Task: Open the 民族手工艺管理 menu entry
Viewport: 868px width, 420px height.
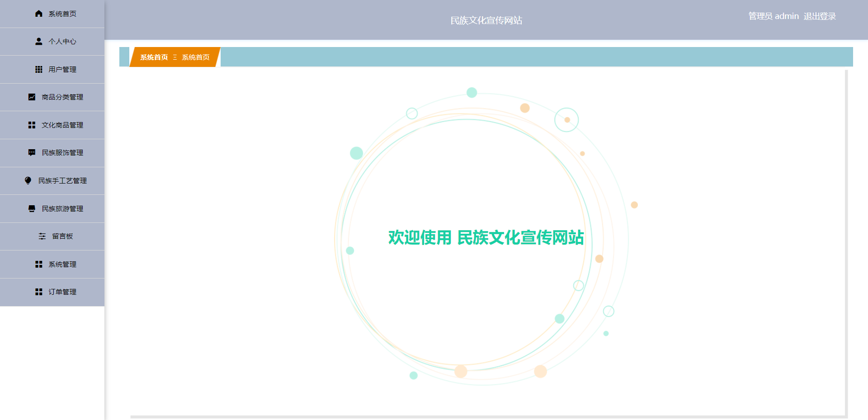Action: click(52, 181)
